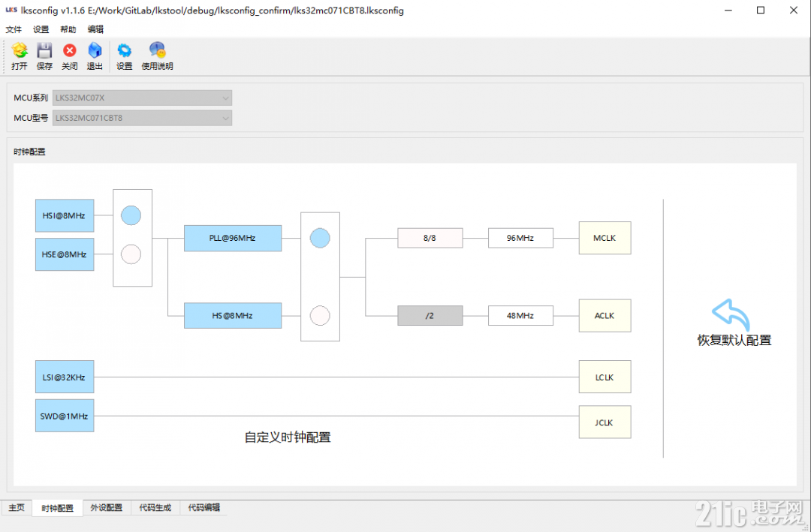Open the 使用说明 help icon
This screenshot has width=811, height=532.
(x=157, y=50)
